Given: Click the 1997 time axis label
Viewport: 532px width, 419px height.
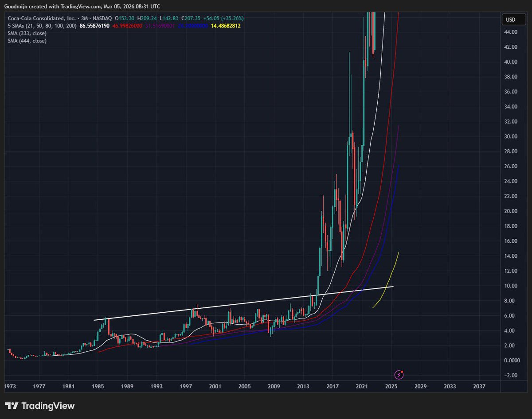Looking at the screenshot, I should [185, 386].
